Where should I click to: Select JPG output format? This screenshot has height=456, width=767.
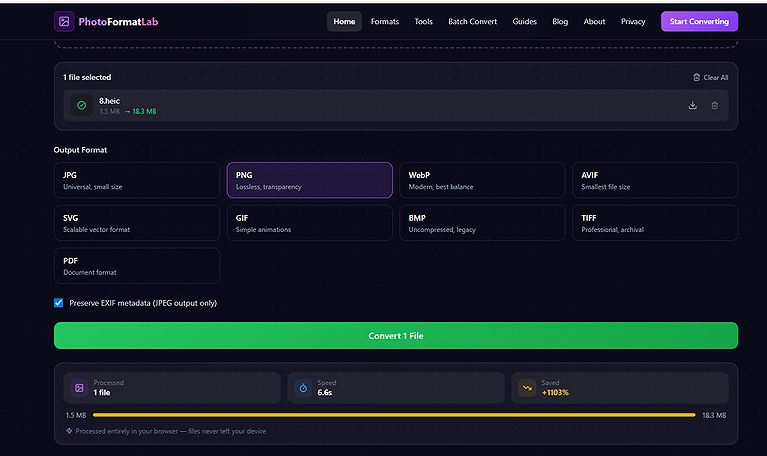coord(137,180)
